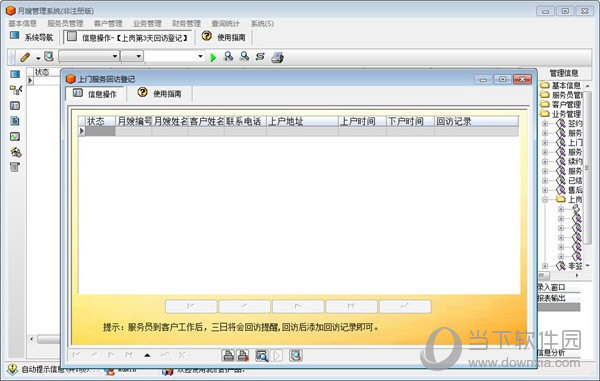Click the previous-record button below the grid
This screenshot has width=600, height=381.
pyautogui.click(x=245, y=306)
